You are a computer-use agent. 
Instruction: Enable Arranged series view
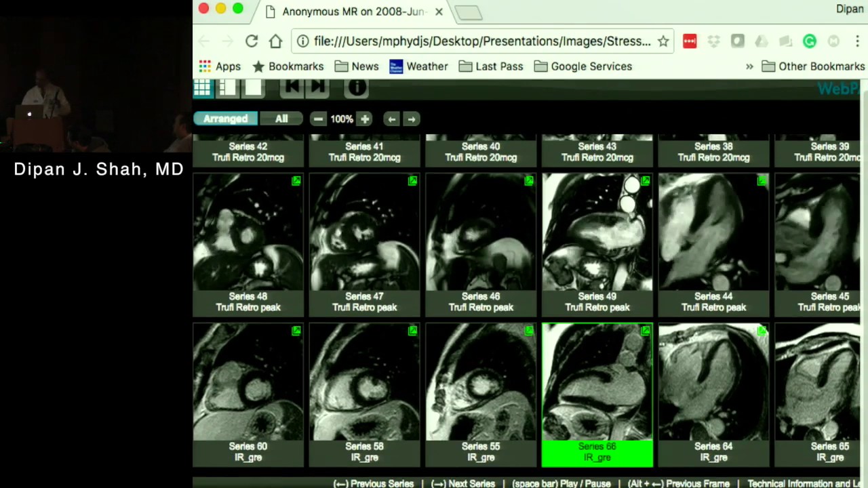tap(225, 119)
